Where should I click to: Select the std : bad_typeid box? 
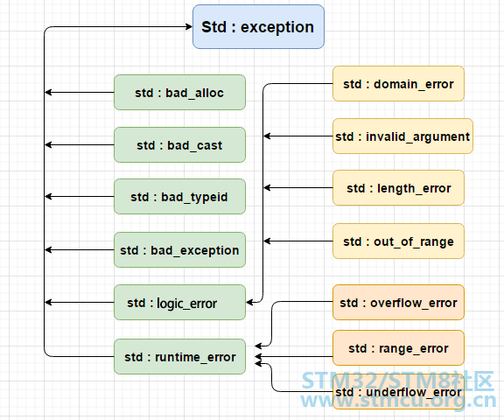point(179,197)
